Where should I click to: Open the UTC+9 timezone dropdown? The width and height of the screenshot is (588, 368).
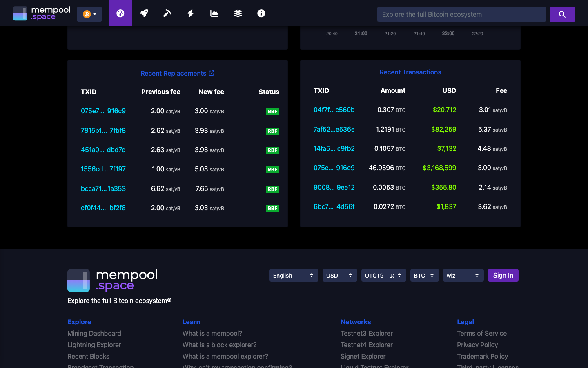click(383, 275)
